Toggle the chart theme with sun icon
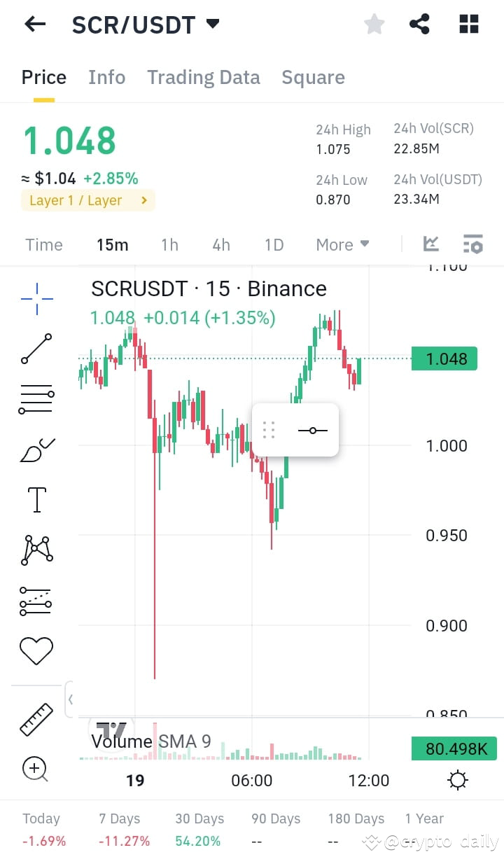 [457, 779]
